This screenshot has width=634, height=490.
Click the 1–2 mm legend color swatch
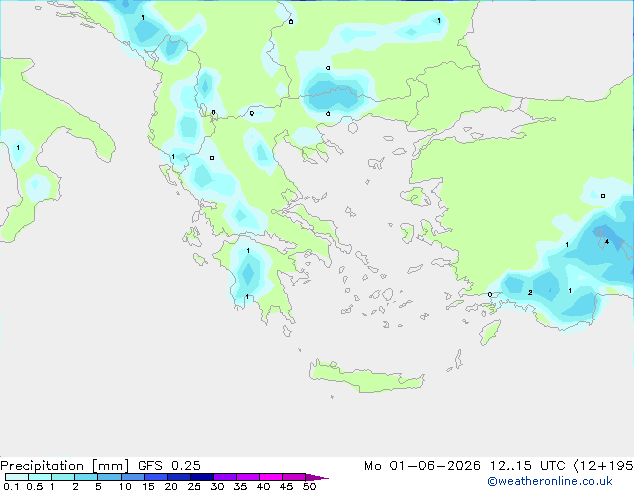[63, 477]
